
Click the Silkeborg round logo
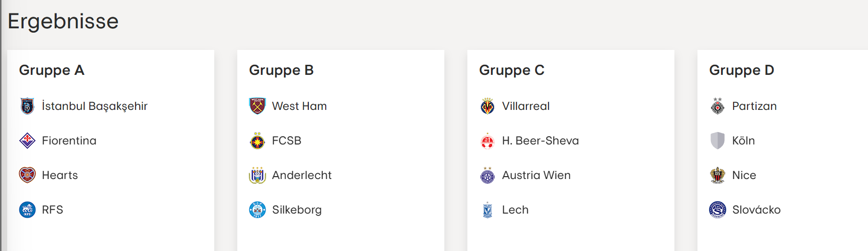point(257,210)
